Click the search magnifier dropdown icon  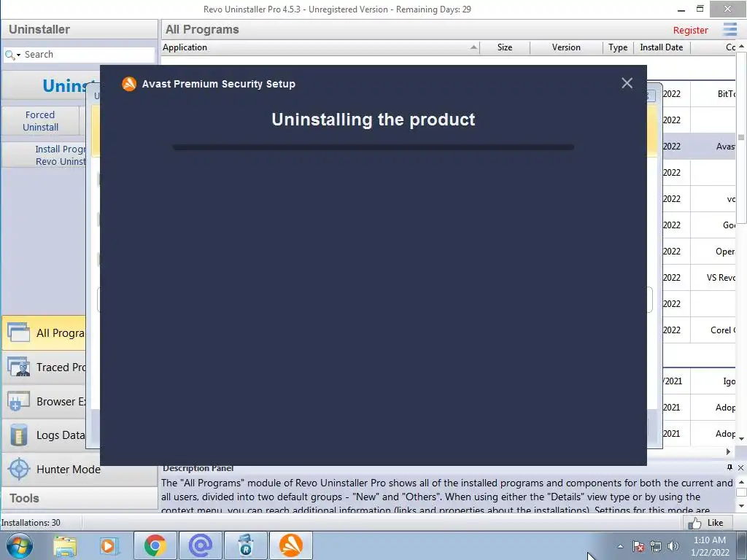pos(12,55)
